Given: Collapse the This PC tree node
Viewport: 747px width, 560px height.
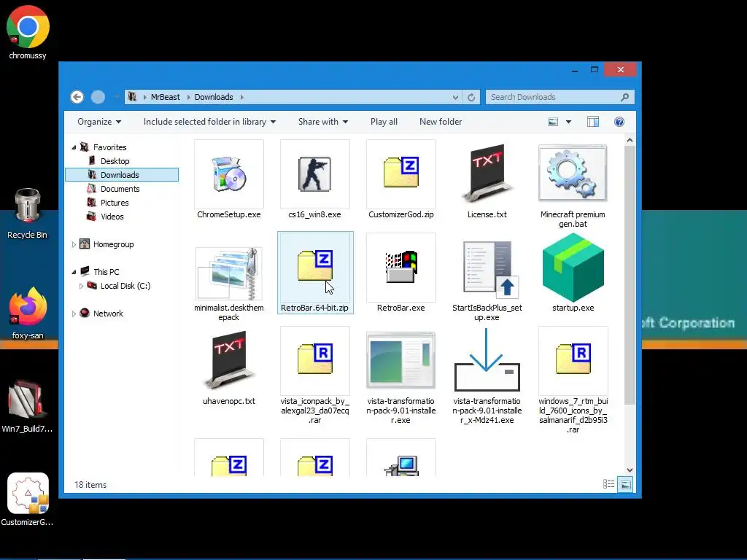Looking at the screenshot, I should pyautogui.click(x=74, y=273).
